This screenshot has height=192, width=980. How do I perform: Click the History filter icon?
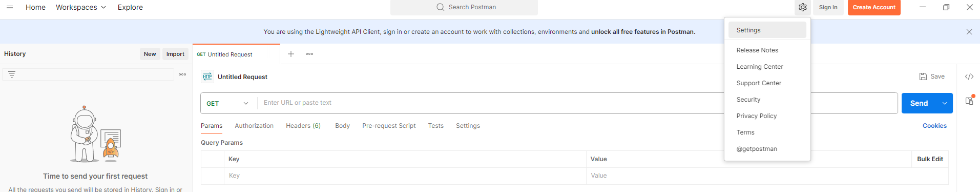tap(12, 74)
